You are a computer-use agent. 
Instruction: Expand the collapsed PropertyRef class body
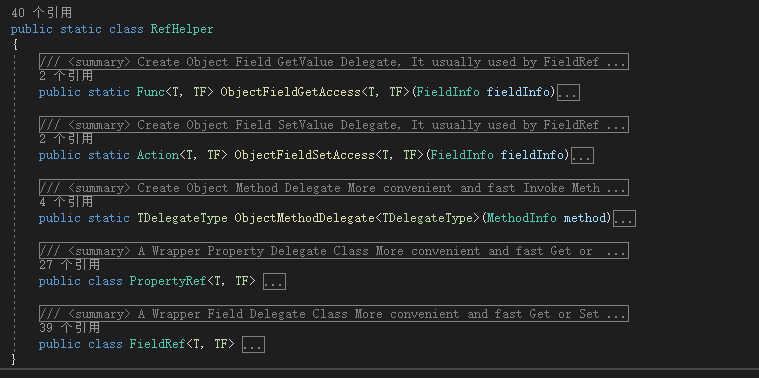274,282
